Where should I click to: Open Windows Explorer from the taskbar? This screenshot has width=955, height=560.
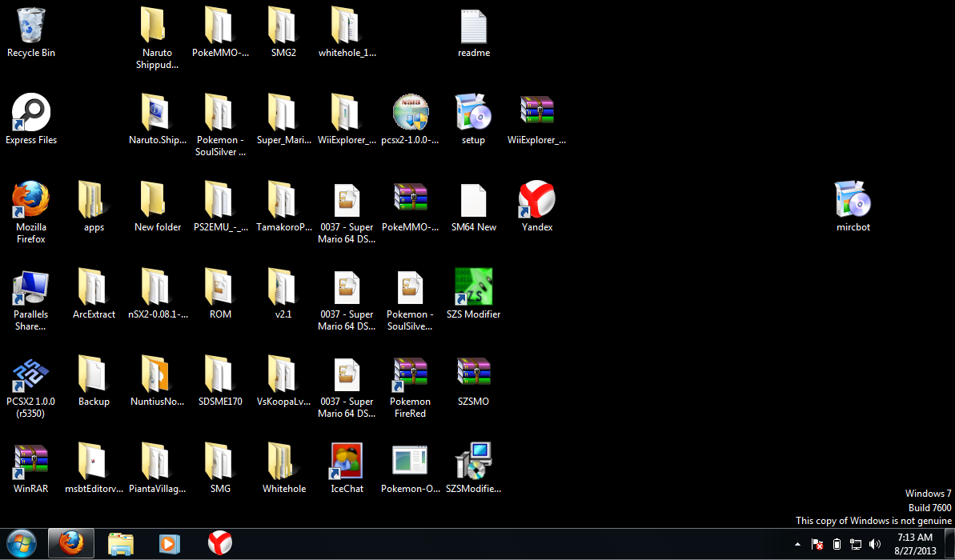coord(121,544)
